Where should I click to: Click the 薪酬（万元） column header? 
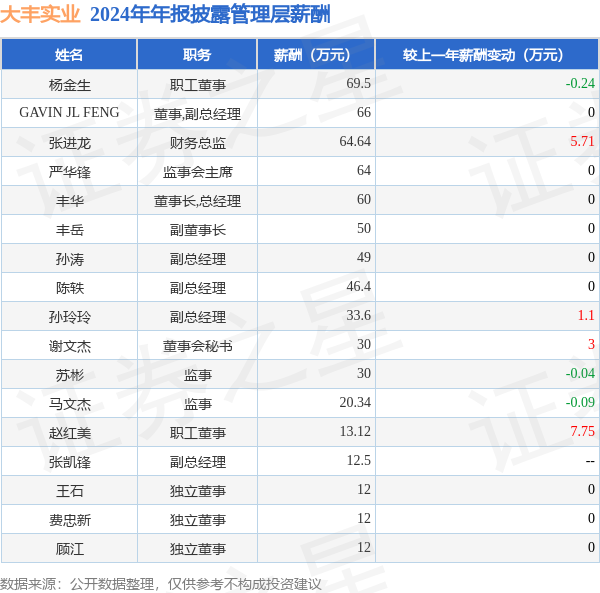(316, 55)
